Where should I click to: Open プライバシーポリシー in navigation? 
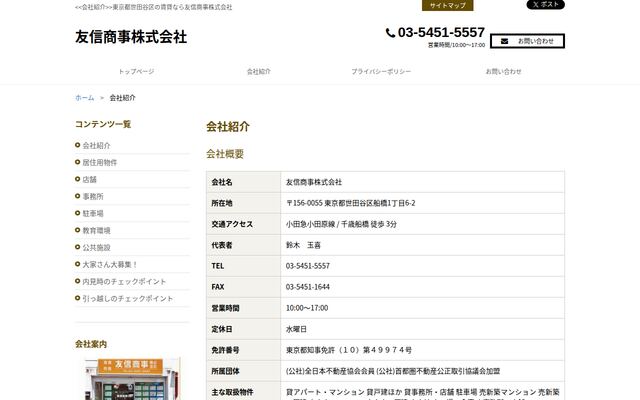click(381, 71)
